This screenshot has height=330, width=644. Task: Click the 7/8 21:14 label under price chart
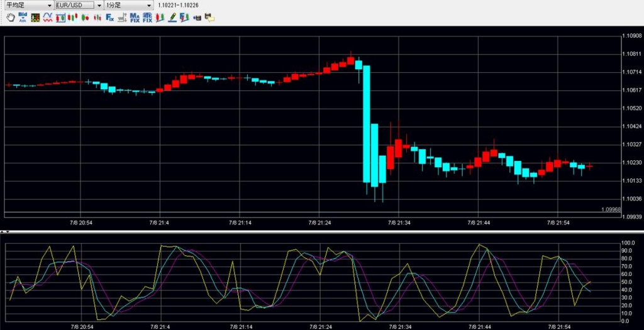click(240, 223)
